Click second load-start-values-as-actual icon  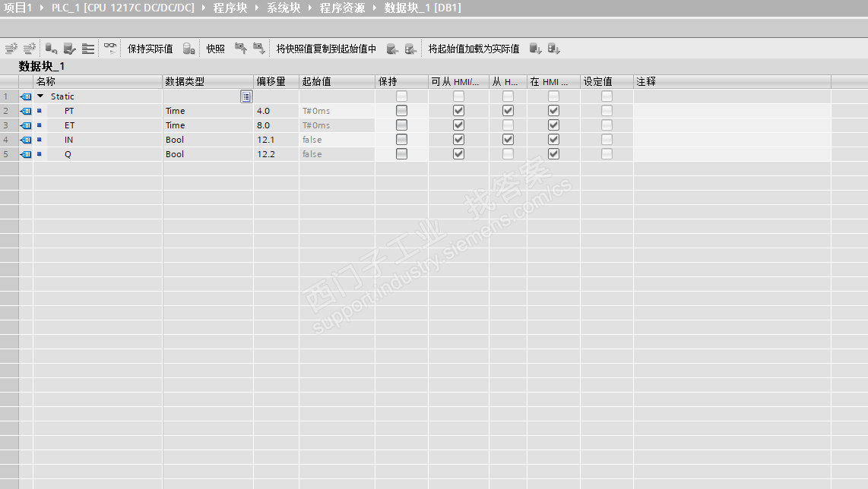[553, 49]
